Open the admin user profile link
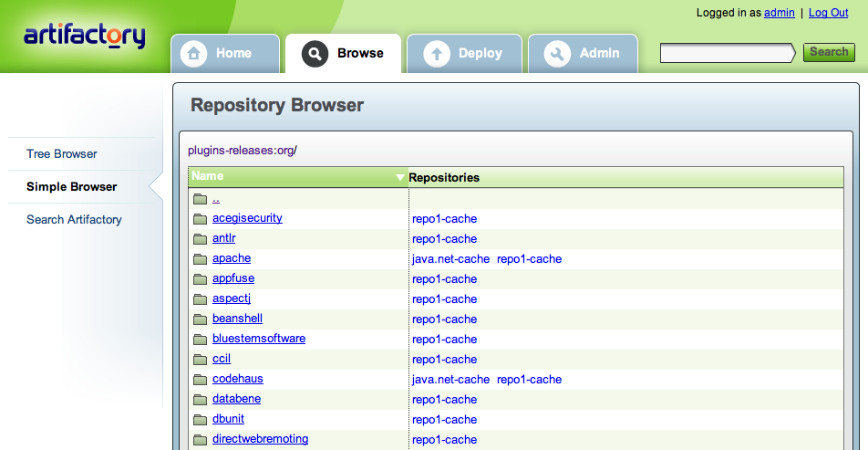The width and height of the screenshot is (868, 450). (779, 13)
